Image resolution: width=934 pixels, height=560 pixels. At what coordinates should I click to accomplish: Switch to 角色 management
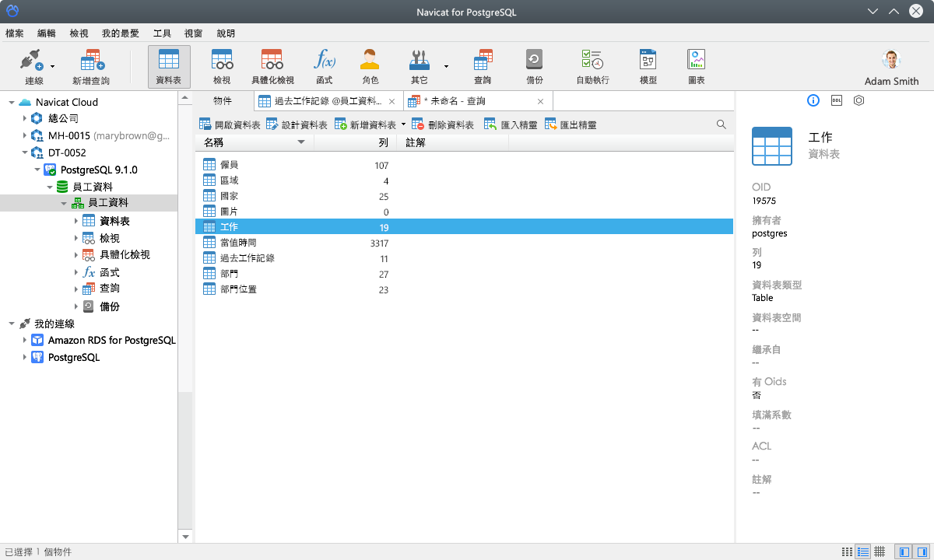369,65
